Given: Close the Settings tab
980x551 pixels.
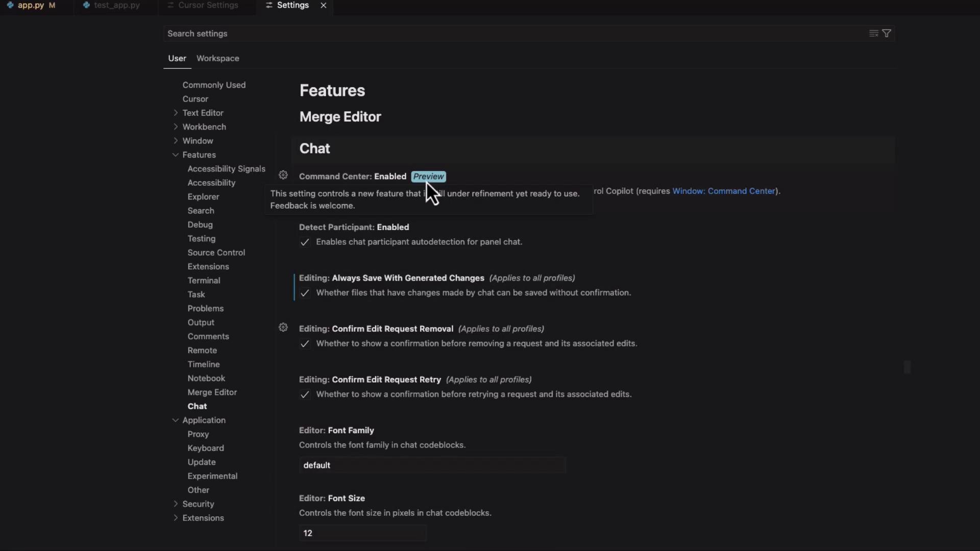Looking at the screenshot, I should click(323, 5).
